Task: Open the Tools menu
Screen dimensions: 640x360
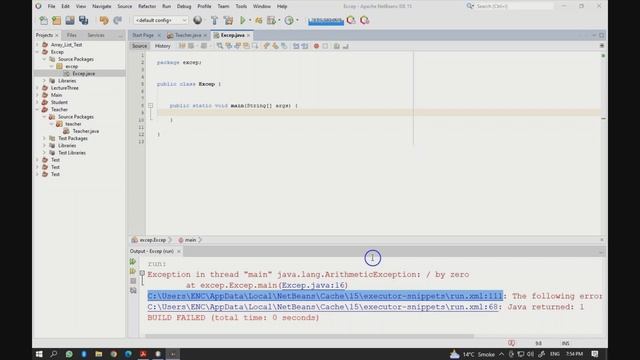Action: click(241, 6)
